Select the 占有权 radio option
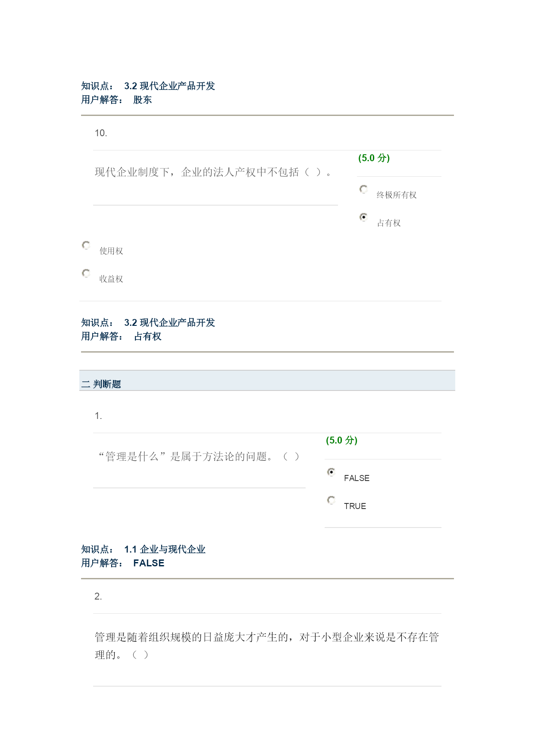 [364, 217]
